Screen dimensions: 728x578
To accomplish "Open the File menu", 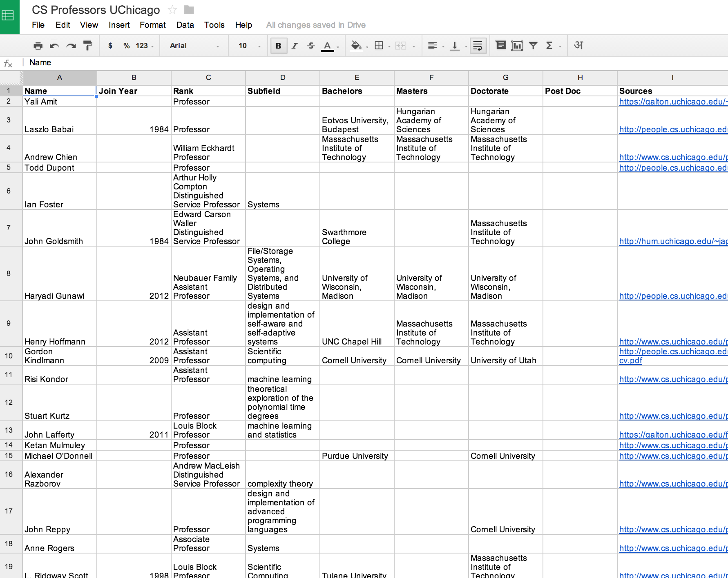I will point(38,25).
